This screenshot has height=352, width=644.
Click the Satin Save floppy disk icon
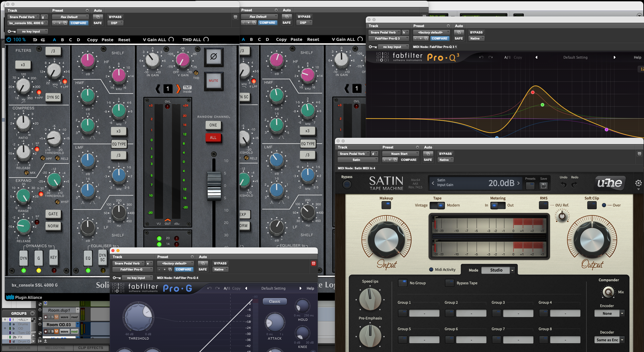[x=544, y=185]
